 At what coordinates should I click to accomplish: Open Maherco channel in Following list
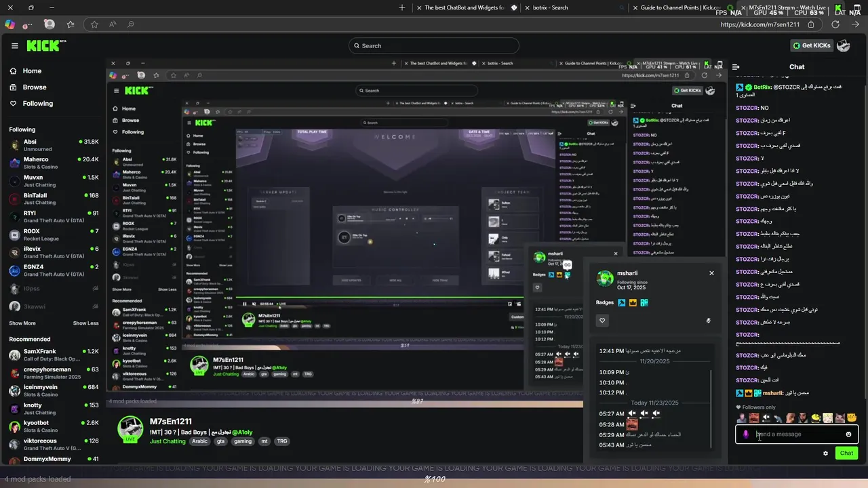click(x=53, y=163)
